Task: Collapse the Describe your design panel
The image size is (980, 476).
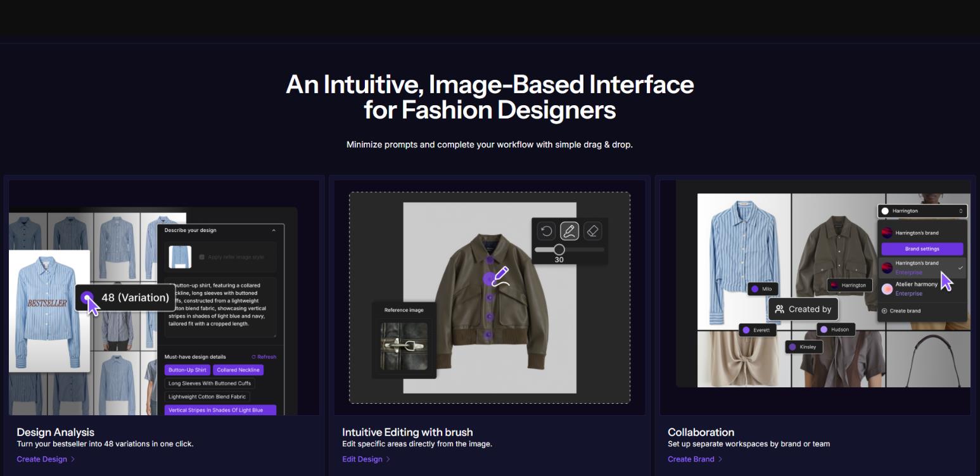Action: pyautogui.click(x=274, y=231)
